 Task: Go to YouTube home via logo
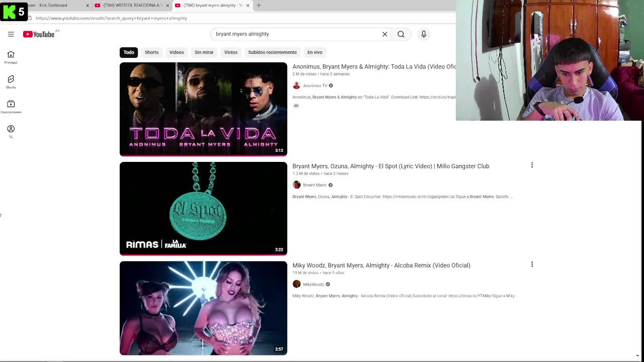[x=39, y=34]
